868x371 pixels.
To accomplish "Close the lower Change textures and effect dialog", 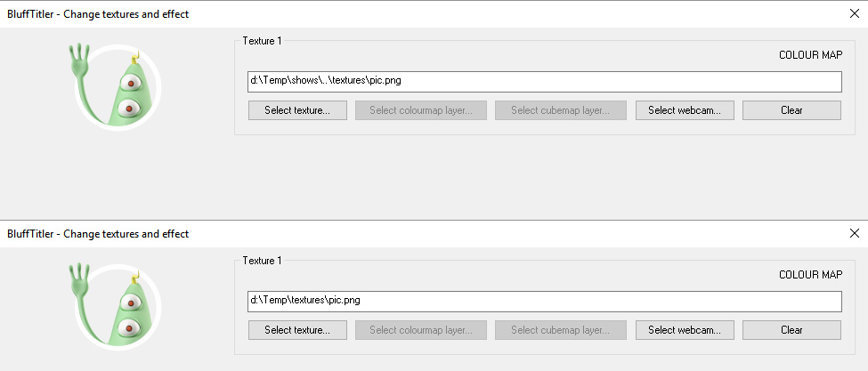I will [x=854, y=233].
